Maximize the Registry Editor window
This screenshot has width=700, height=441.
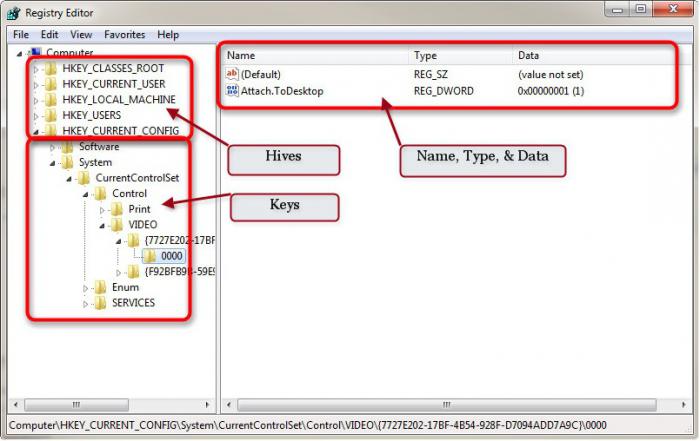click(x=641, y=8)
